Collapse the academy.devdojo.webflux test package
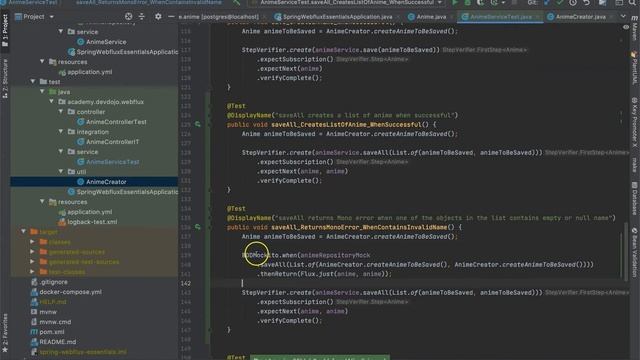 click(x=52, y=102)
